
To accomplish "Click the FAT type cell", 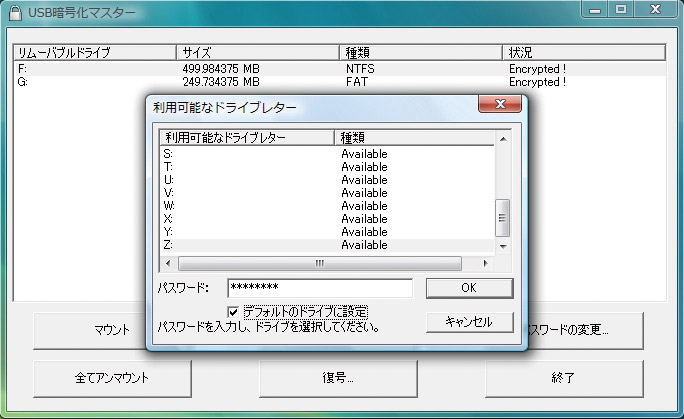I will click(x=357, y=82).
